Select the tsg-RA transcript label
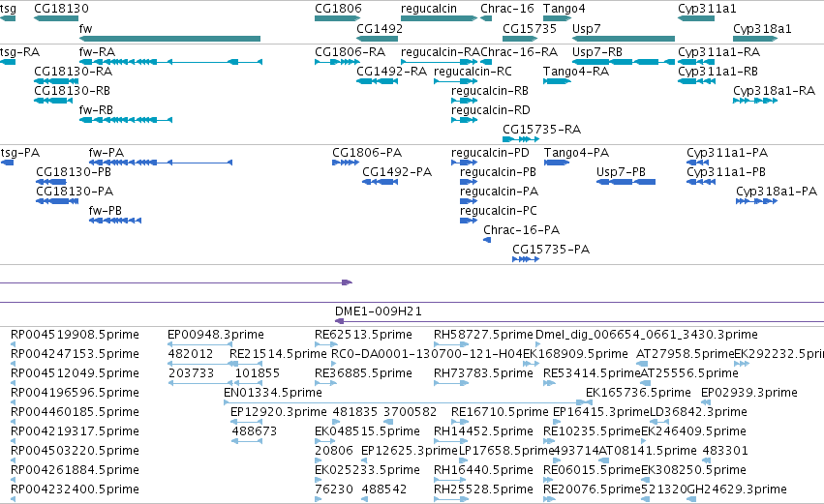Image resolution: width=824 pixels, height=504 pixels. click(x=20, y=52)
